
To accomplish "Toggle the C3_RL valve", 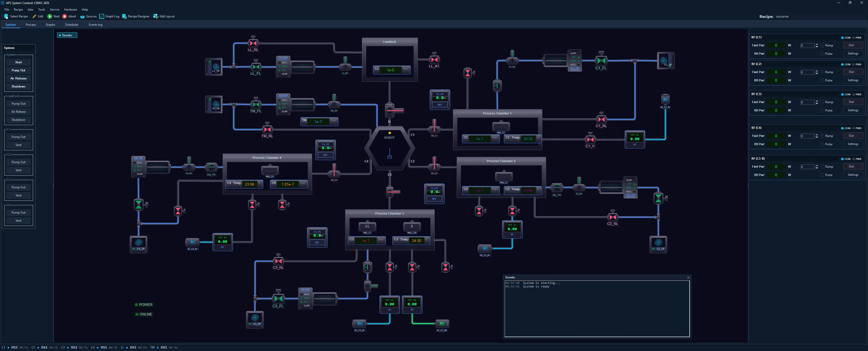I will [x=279, y=261].
